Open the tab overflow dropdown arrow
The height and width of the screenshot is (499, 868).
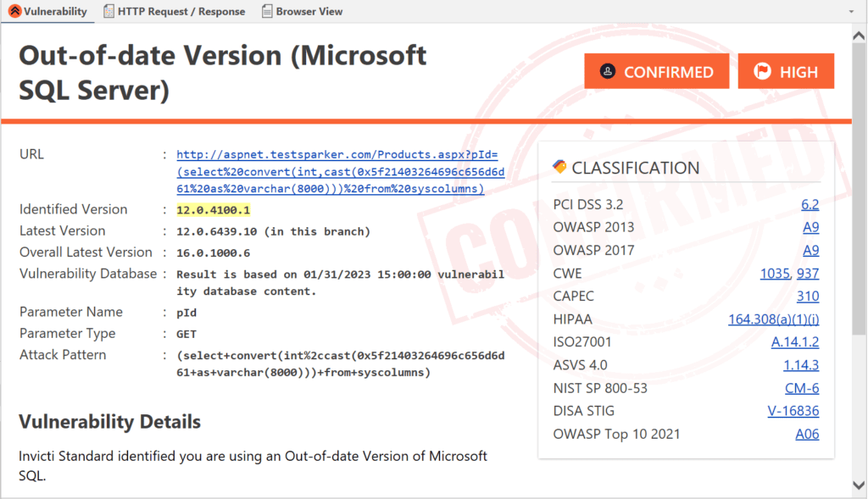pyautogui.click(x=850, y=12)
